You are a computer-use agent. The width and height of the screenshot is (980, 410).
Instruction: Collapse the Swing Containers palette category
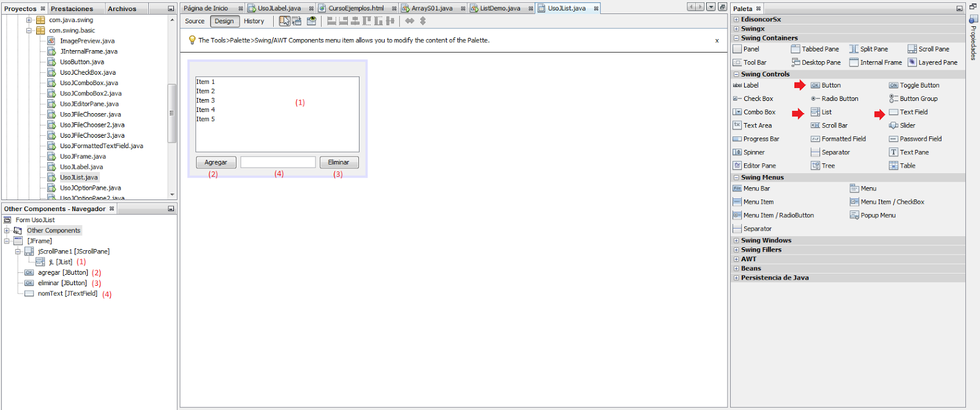pos(736,38)
